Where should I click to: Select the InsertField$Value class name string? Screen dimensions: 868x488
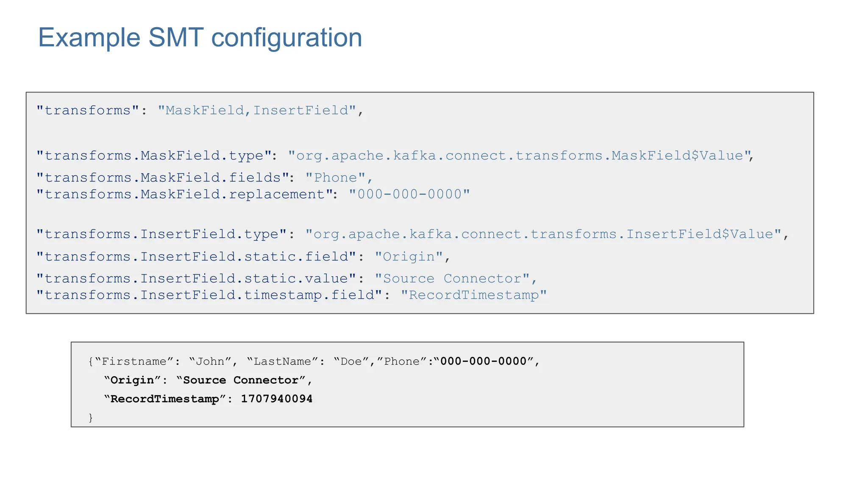pyautogui.click(x=543, y=234)
